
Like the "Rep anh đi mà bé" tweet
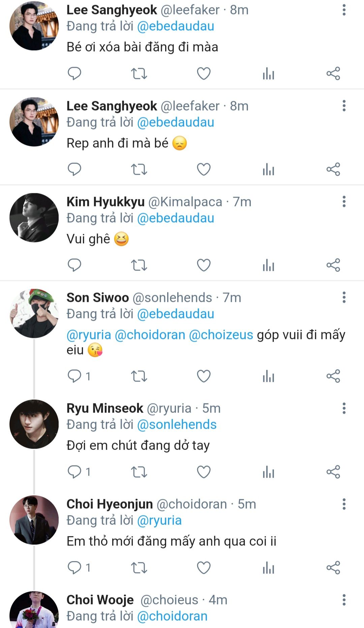click(x=204, y=169)
